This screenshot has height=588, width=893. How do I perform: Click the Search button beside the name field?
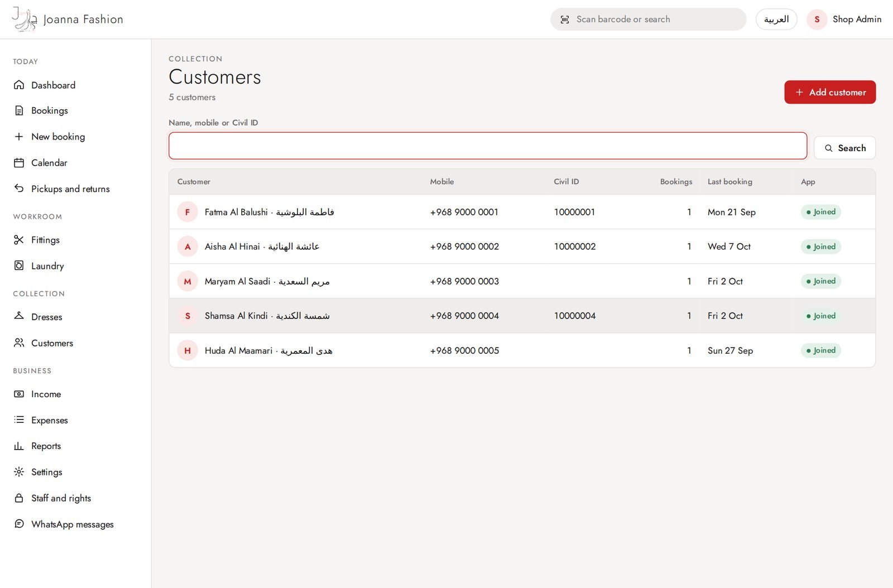click(x=844, y=148)
